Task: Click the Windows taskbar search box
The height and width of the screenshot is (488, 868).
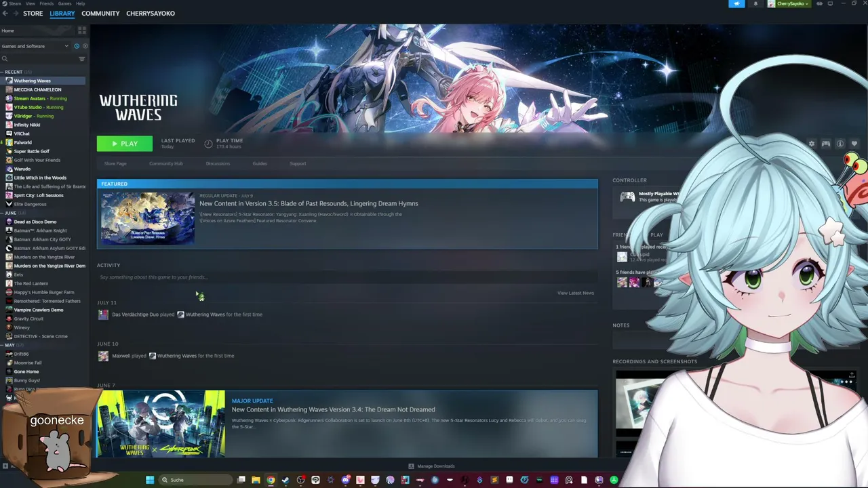Action: 195,480
